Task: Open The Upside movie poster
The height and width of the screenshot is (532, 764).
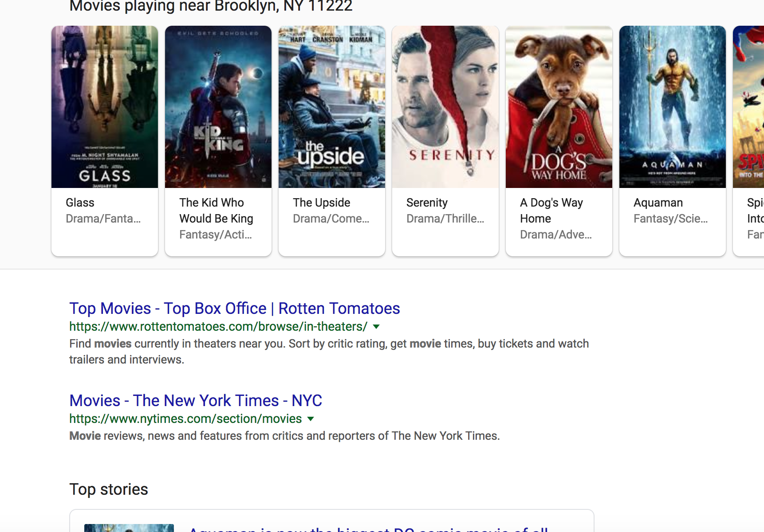Action: [332, 107]
